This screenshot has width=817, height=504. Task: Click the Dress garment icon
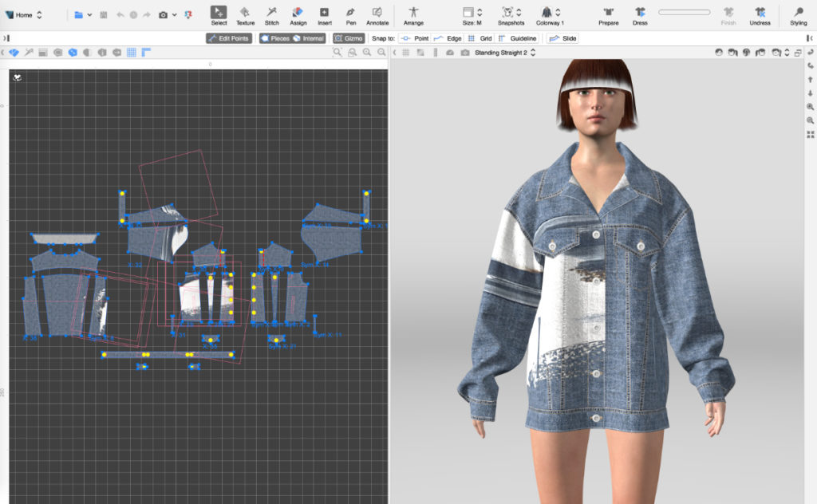point(641,13)
